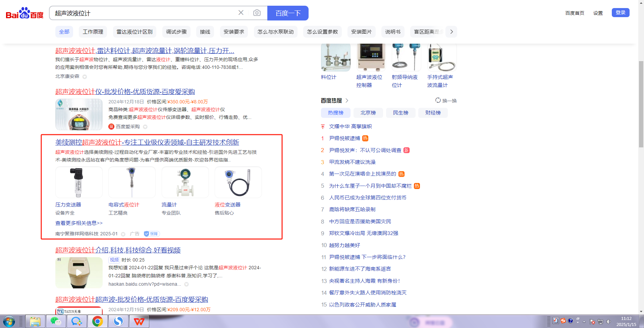Click the volume speaker tray icon
644x328 pixels.
click(x=608, y=322)
